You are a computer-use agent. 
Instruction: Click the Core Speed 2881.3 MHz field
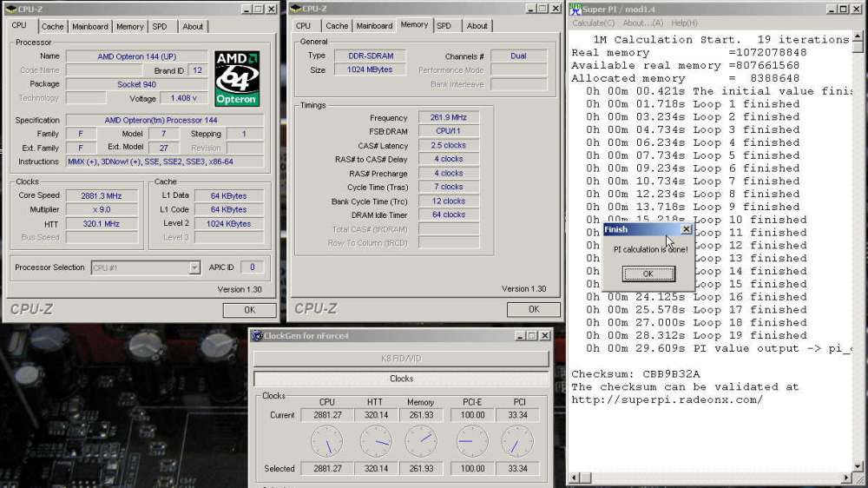[102, 196]
